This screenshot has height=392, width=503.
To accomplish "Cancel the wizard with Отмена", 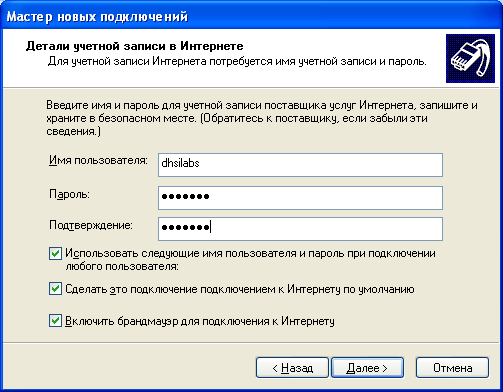I will 452,368.
